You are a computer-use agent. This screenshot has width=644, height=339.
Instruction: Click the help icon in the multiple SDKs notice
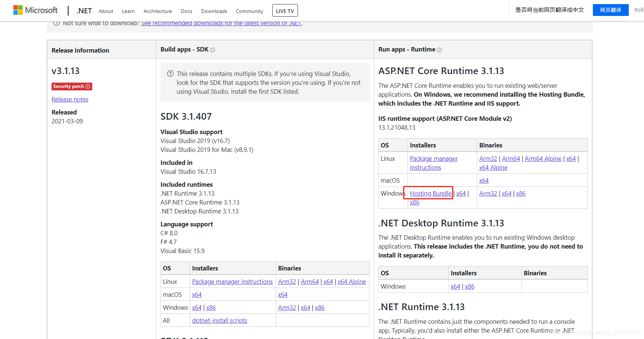click(x=170, y=74)
